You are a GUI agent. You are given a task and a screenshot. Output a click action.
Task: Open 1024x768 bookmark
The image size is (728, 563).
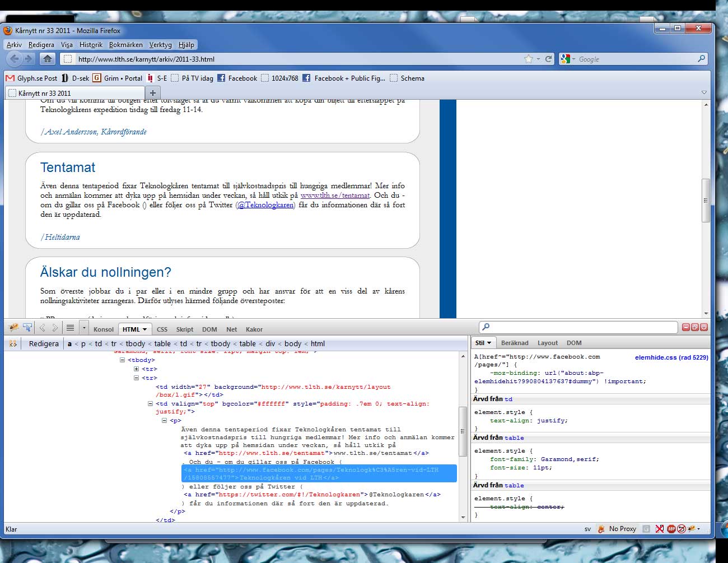(279, 78)
